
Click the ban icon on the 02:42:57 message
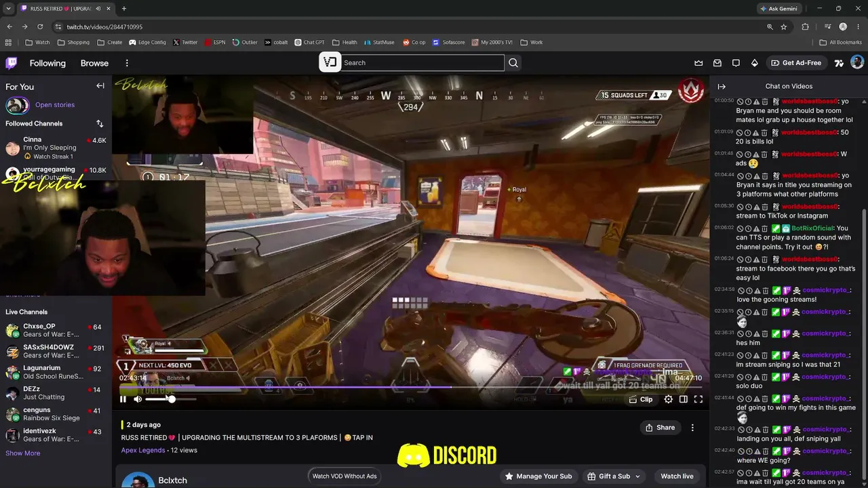pos(741,473)
